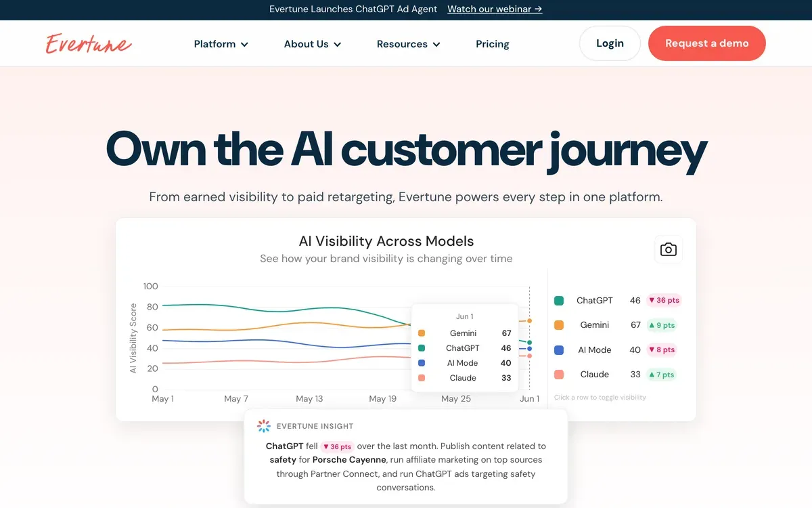Click the green ChatGPT legend color swatch
Screen dimensions: 812x508
pyautogui.click(x=559, y=300)
